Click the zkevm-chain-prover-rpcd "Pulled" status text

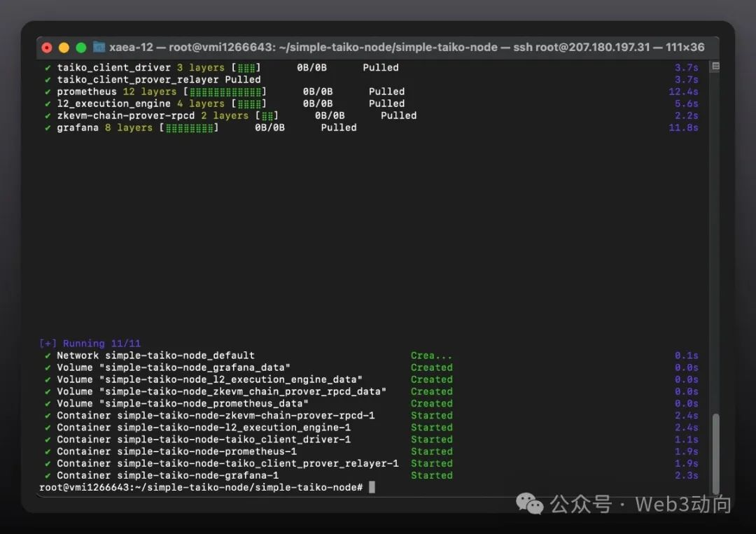pyautogui.click(x=398, y=115)
